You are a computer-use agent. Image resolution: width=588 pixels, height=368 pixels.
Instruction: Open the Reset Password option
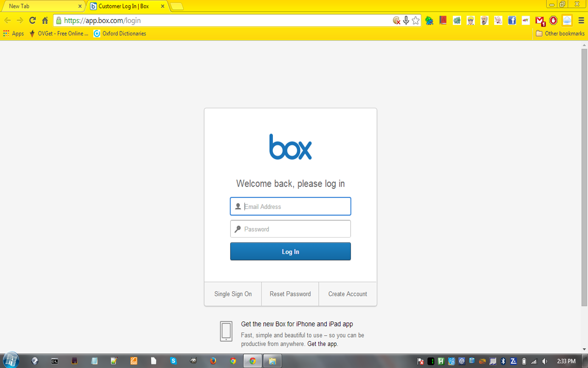point(290,294)
